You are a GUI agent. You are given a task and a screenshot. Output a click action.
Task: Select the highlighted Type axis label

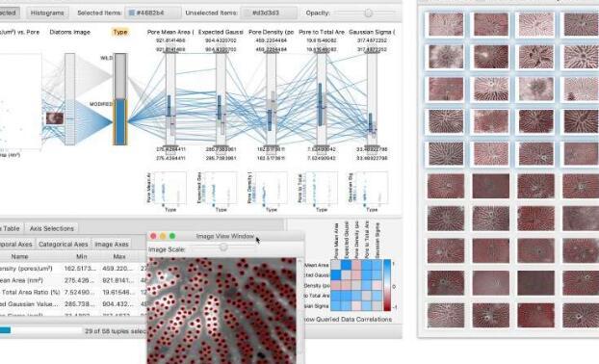(120, 32)
